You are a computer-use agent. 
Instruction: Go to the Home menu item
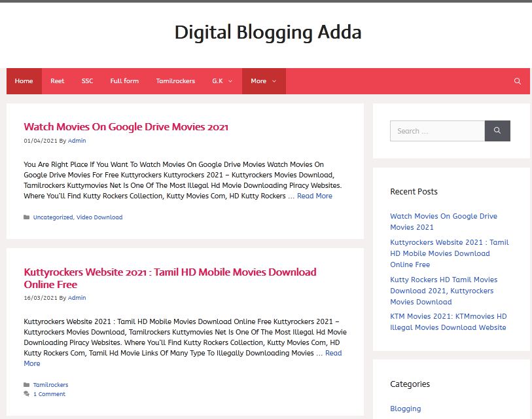[24, 81]
